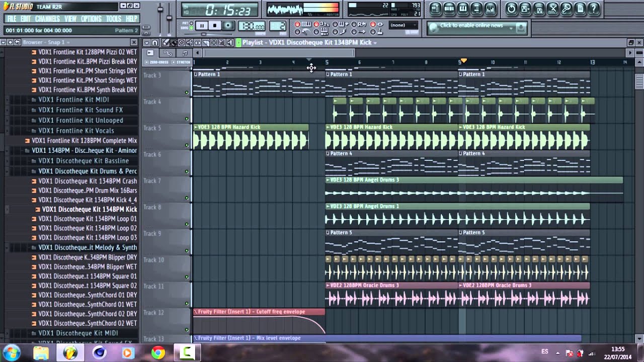Open Google Chrome from the taskbar
Image resolution: width=644 pixels, height=362 pixels.
click(158, 352)
